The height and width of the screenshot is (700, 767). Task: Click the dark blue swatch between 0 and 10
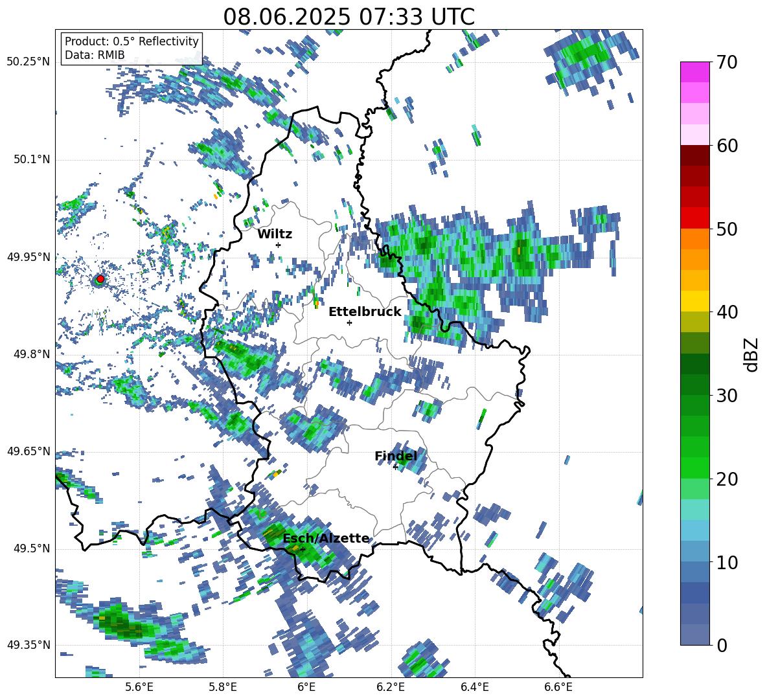point(694,593)
